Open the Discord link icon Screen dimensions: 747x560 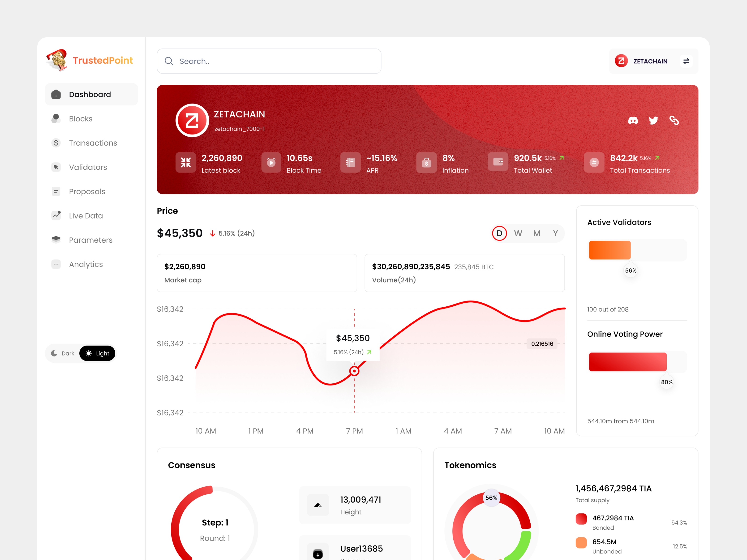(633, 120)
